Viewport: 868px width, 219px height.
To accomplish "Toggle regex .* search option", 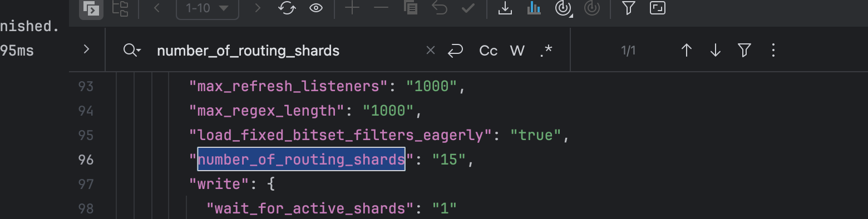I will click(x=546, y=51).
